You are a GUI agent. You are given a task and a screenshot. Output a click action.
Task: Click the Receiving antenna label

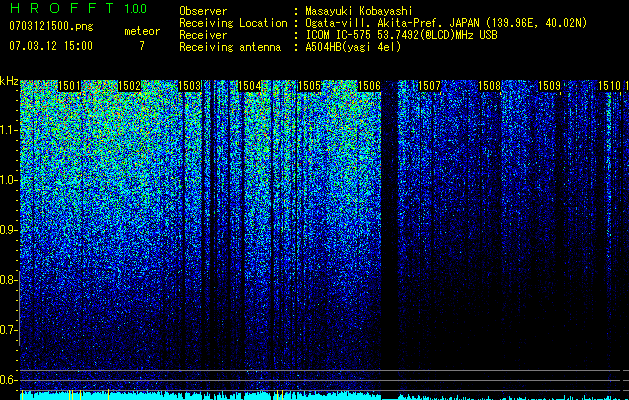coord(230,47)
